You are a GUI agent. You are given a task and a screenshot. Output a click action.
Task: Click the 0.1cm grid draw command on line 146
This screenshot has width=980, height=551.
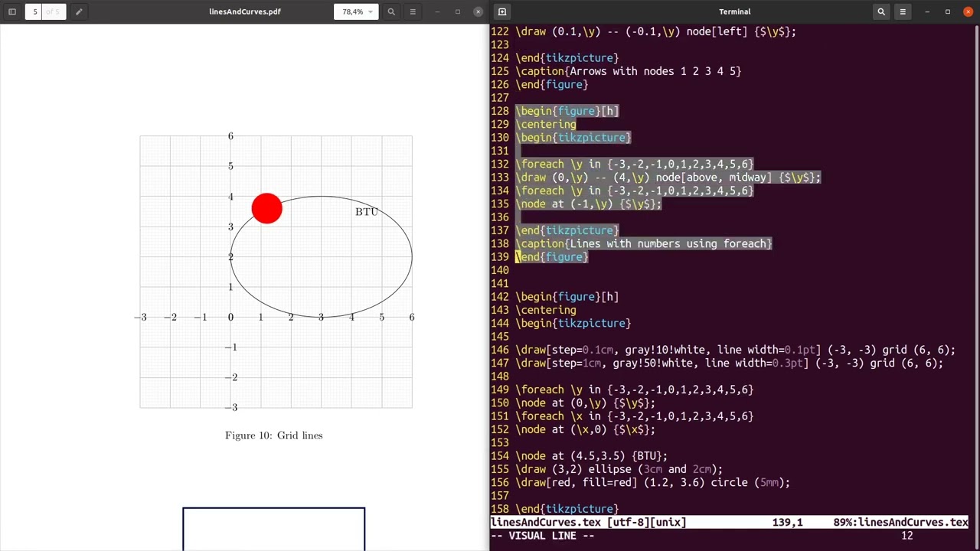736,350
